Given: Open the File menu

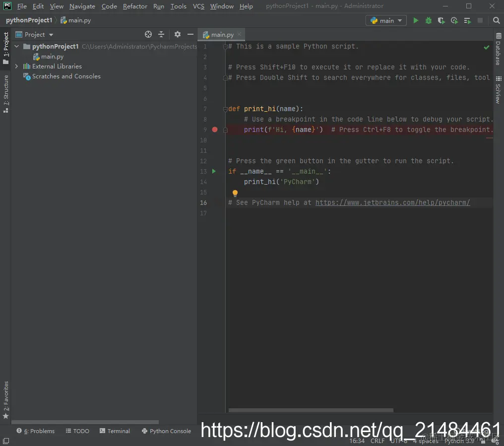Looking at the screenshot, I should (x=22, y=6).
